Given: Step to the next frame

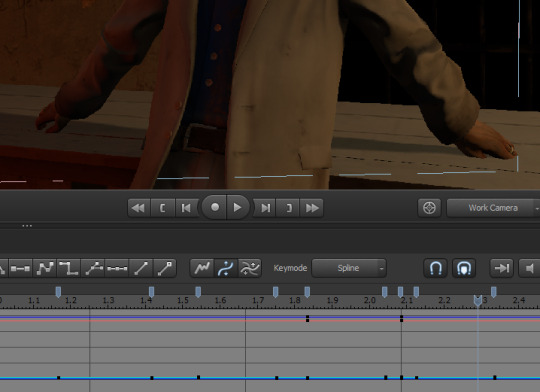Looking at the screenshot, I should [x=265, y=208].
